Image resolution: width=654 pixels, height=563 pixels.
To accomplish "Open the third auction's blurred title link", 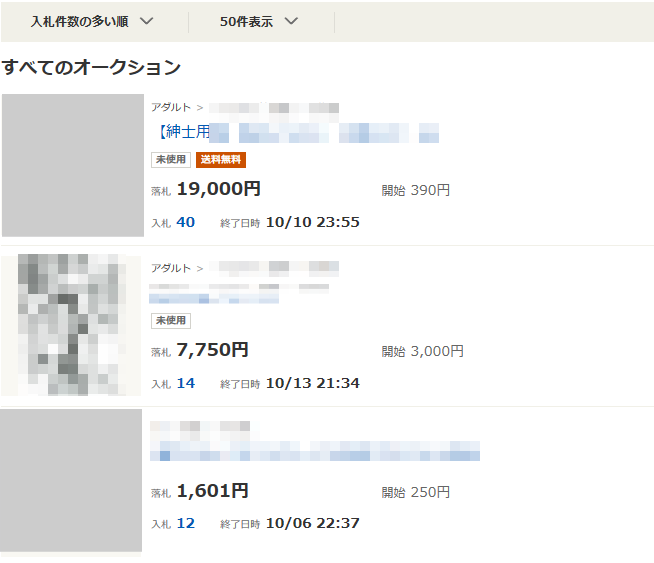I will pos(315,451).
